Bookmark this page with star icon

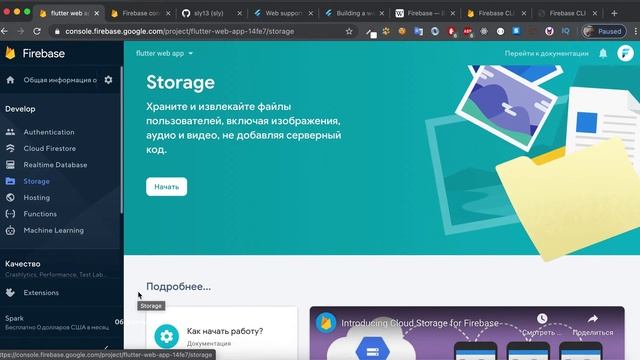[x=349, y=31]
